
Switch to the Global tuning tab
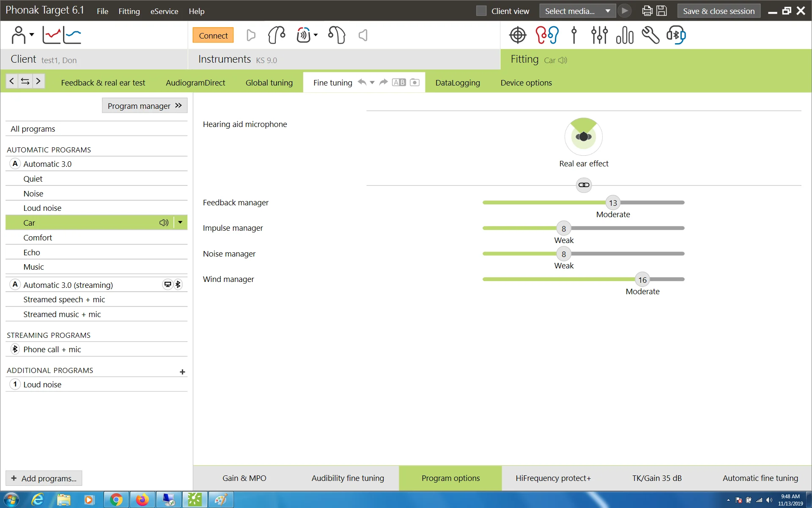[x=269, y=83]
